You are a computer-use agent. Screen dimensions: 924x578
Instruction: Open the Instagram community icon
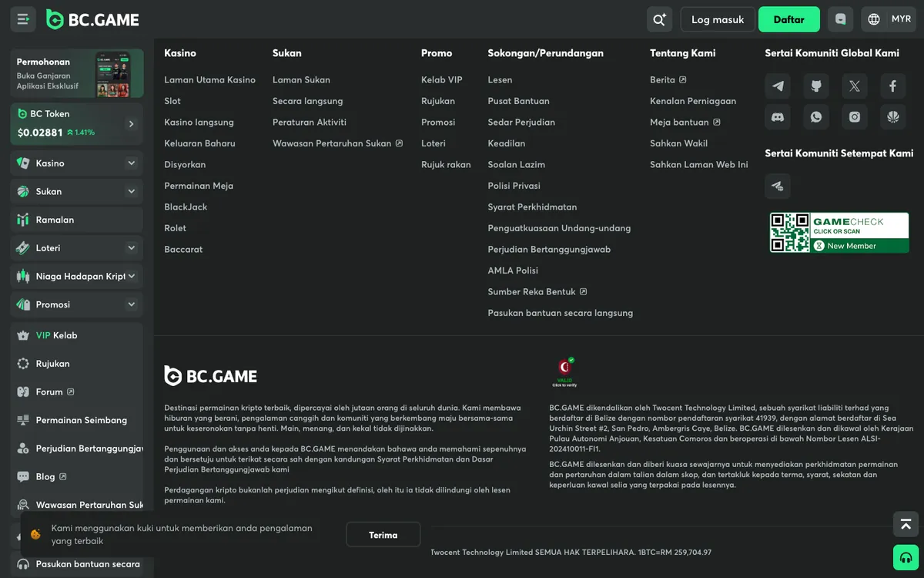(855, 117)
